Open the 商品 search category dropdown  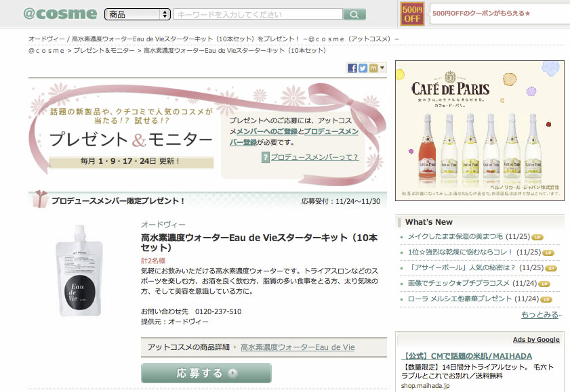click(x=138, y=14)
